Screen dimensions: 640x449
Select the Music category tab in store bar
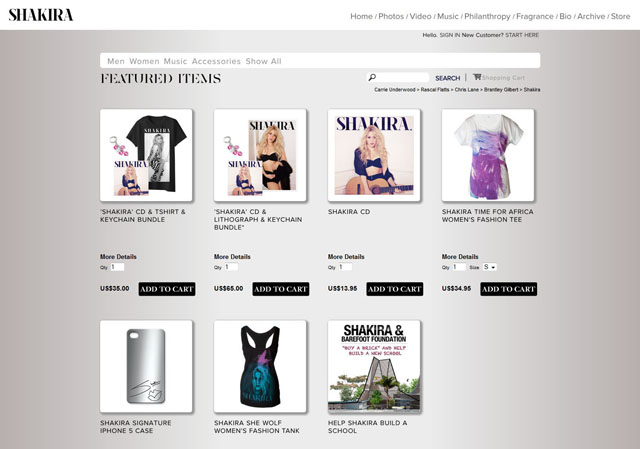[175, 61]
